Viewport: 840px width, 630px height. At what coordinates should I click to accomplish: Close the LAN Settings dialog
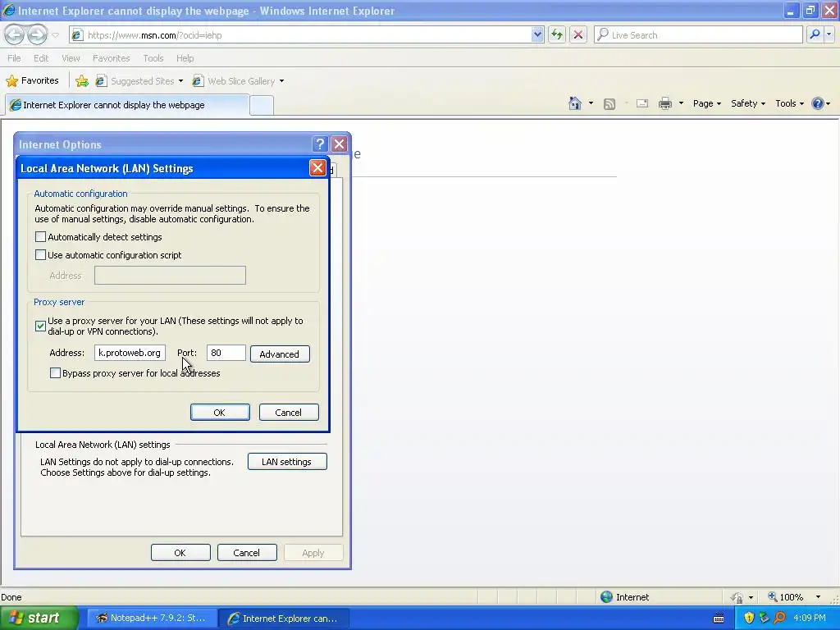(317, 168)
